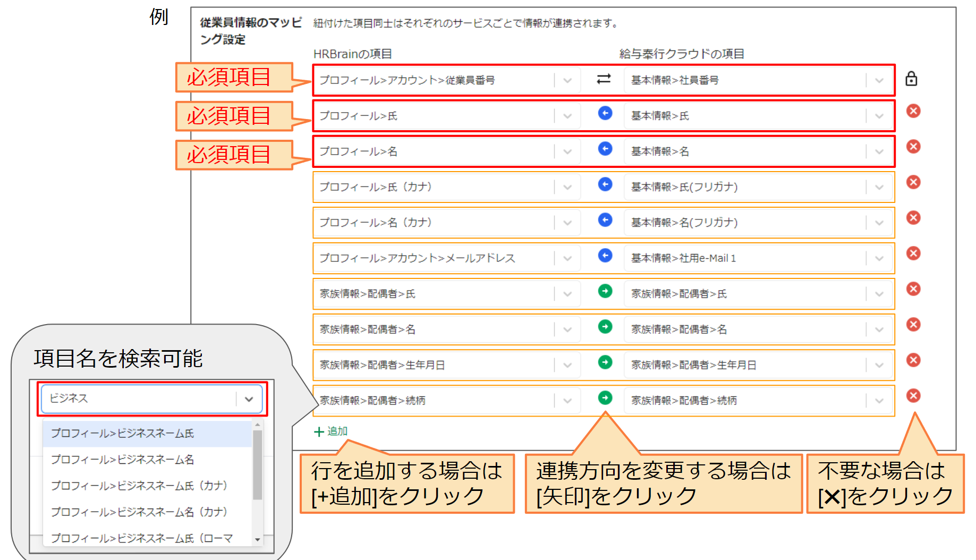The width and height of the screenshot is (976, 560).
Task: Toggle direction arrow in プロフィール>名 row
Action: click(x=605, y=149)
